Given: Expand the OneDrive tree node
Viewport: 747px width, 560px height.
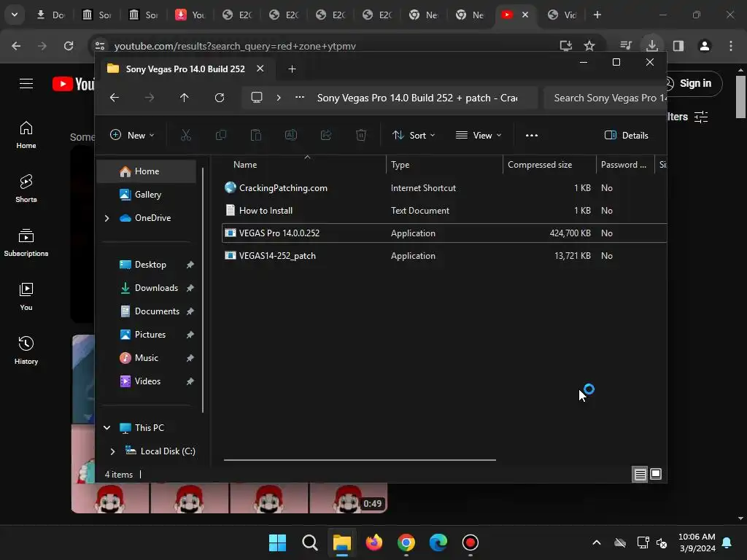Looking at the screenshot, I should [107, 218].
